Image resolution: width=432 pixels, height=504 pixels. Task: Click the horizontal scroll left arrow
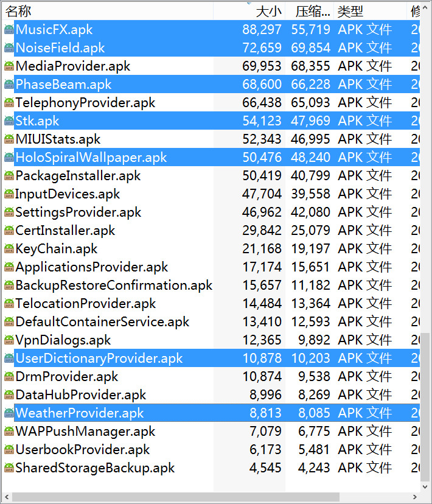(7, 497)
